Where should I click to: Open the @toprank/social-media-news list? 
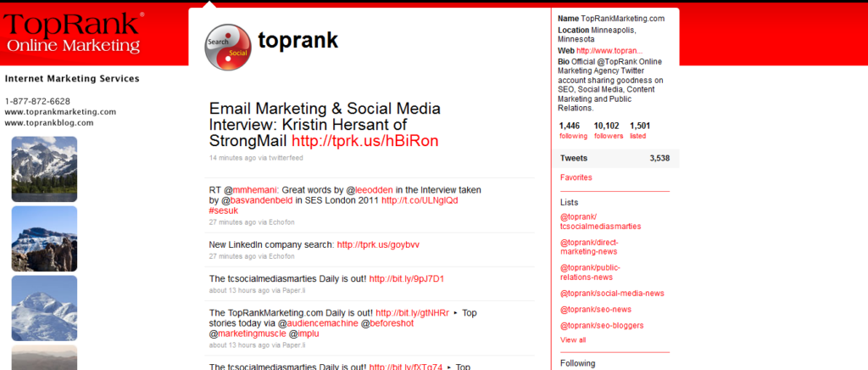(x=612, y=293)
